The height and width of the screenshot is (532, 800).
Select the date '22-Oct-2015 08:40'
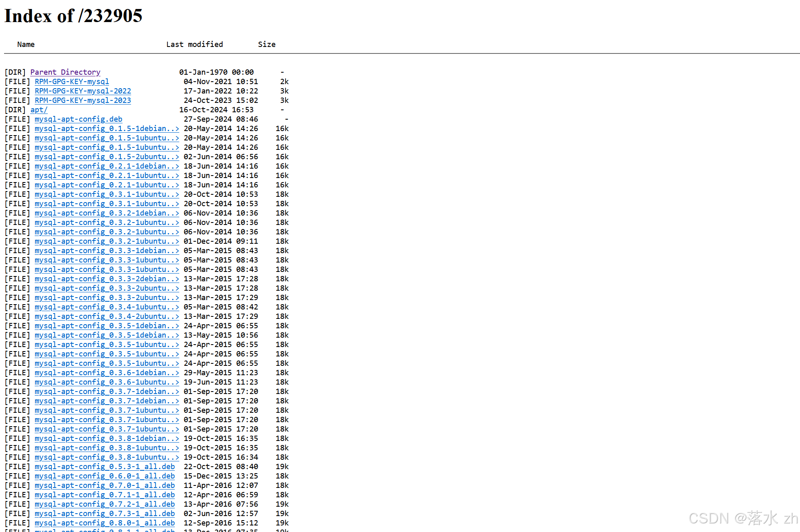221,467
